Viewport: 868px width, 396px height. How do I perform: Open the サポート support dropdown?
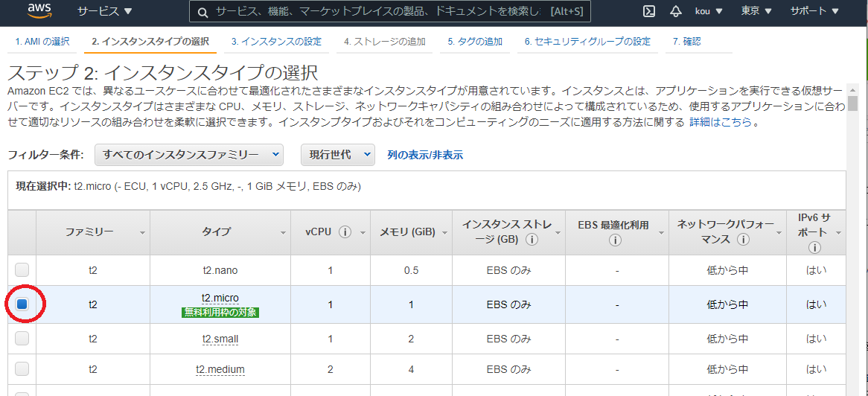click(x=815, y=11)
